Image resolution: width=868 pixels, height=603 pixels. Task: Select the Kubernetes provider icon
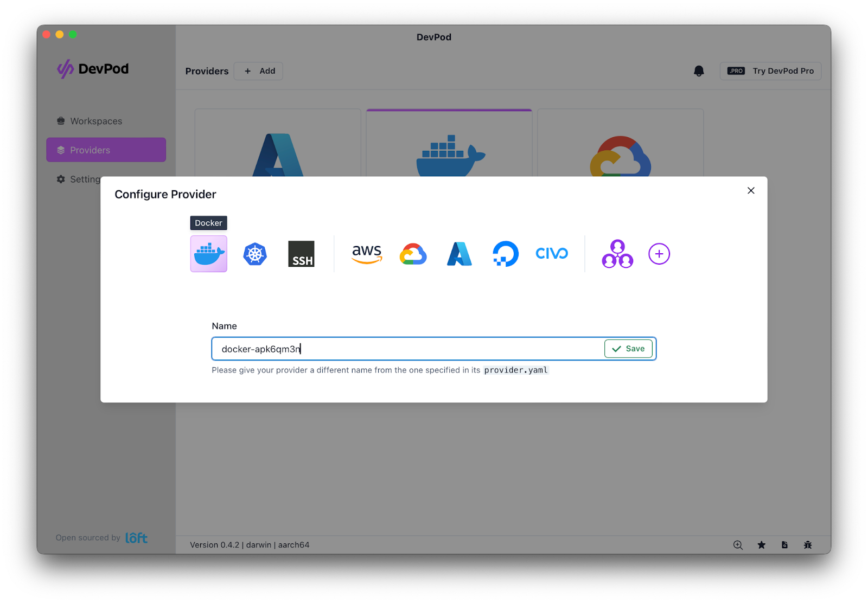(255, 254)
